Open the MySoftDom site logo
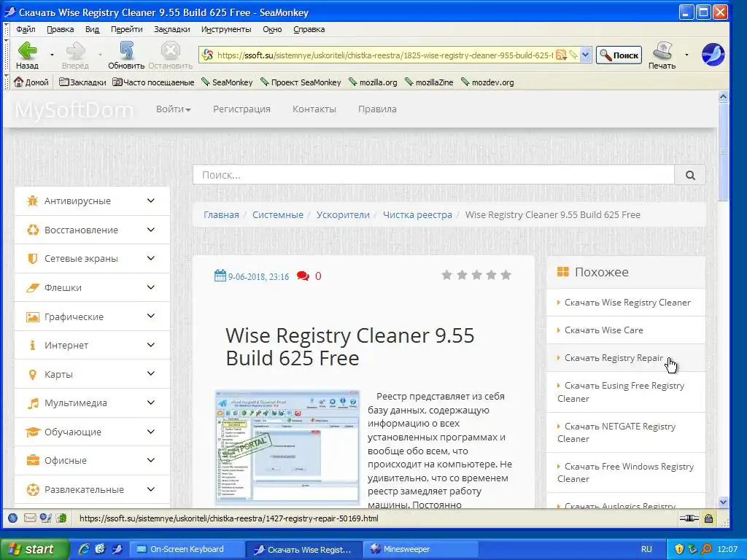747x560 pixels. pos(74,110)
